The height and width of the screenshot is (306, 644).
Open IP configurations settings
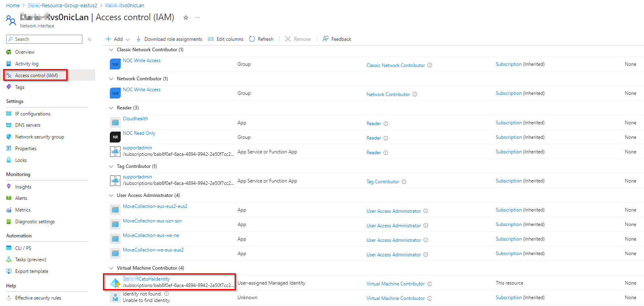[33, 114]
